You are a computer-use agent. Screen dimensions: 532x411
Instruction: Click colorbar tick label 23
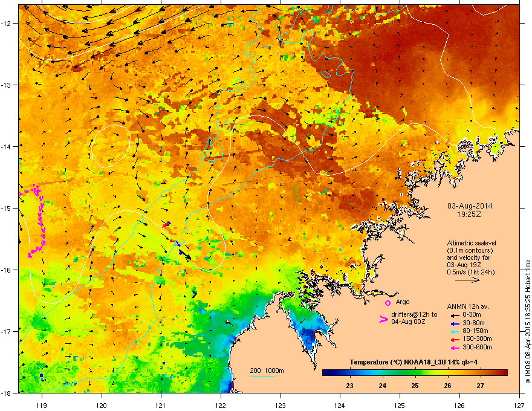349,386
